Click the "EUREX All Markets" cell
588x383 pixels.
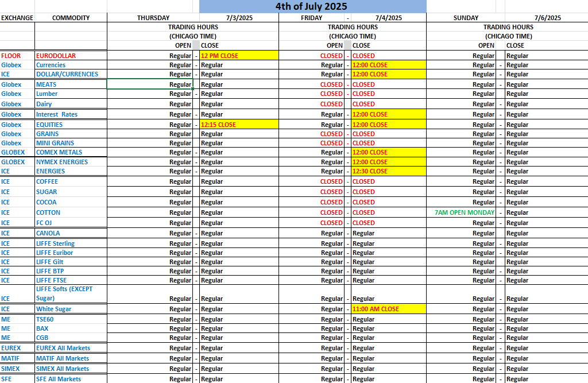point(71,348)
